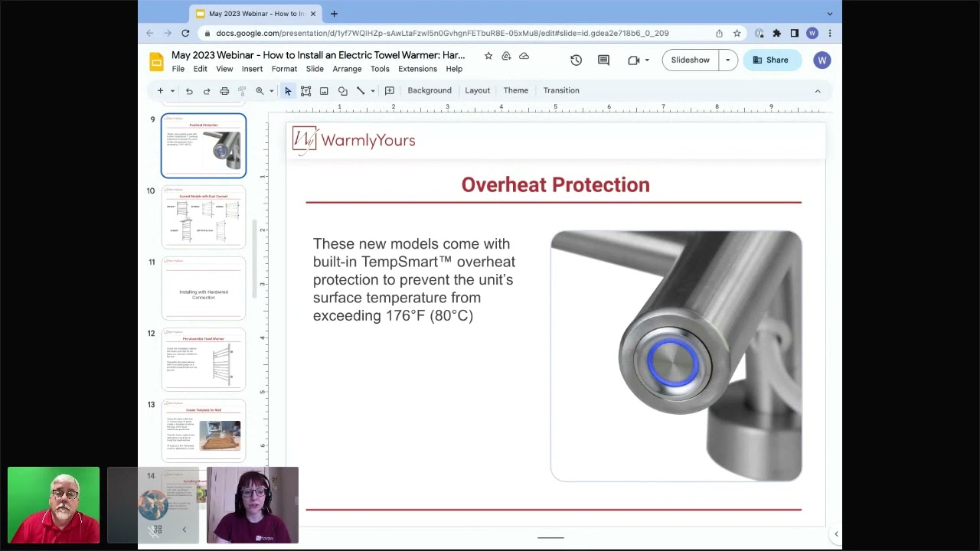Image resolution: width=980 pixels, height=551 pixels.
Task: Open version history clock icon
Action: 576,60
